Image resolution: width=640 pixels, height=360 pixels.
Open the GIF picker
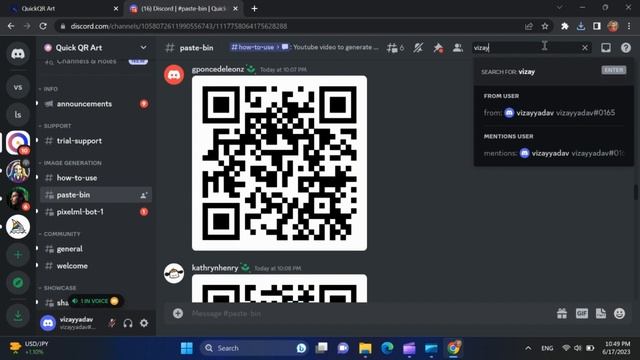(582, 313)
